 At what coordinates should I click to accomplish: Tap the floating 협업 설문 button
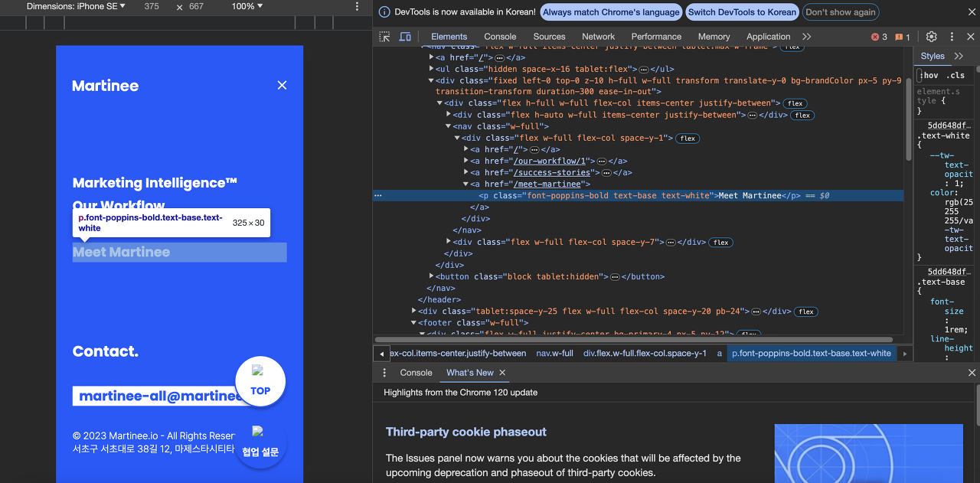260,443
